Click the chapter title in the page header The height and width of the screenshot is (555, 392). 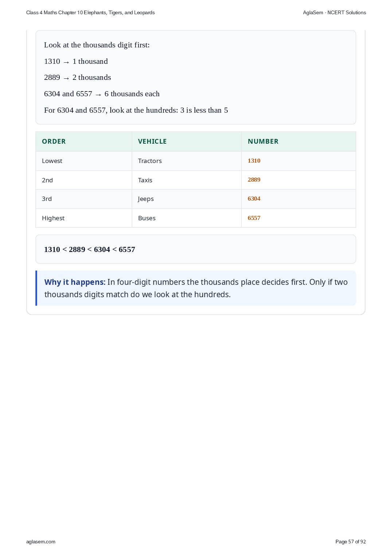(90, 12)
